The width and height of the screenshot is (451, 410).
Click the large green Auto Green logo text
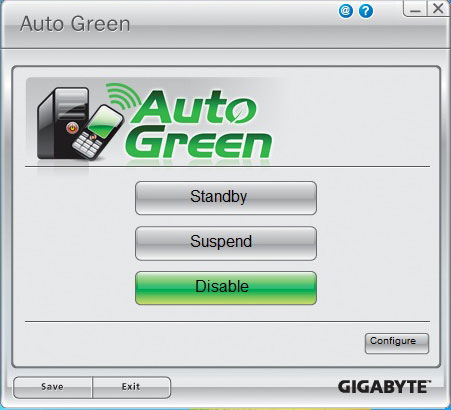pyautogui.click(x=200, y=124)
